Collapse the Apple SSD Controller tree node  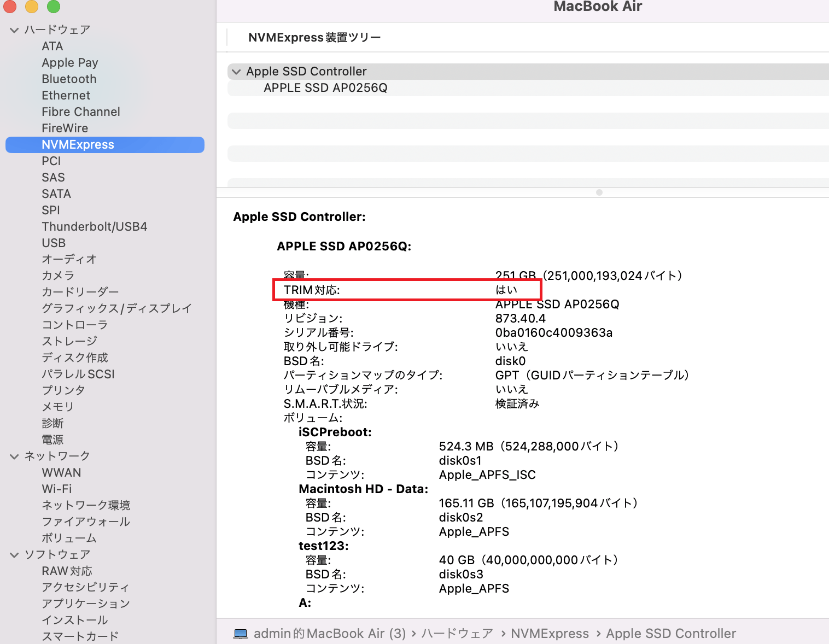click(236, 72)
